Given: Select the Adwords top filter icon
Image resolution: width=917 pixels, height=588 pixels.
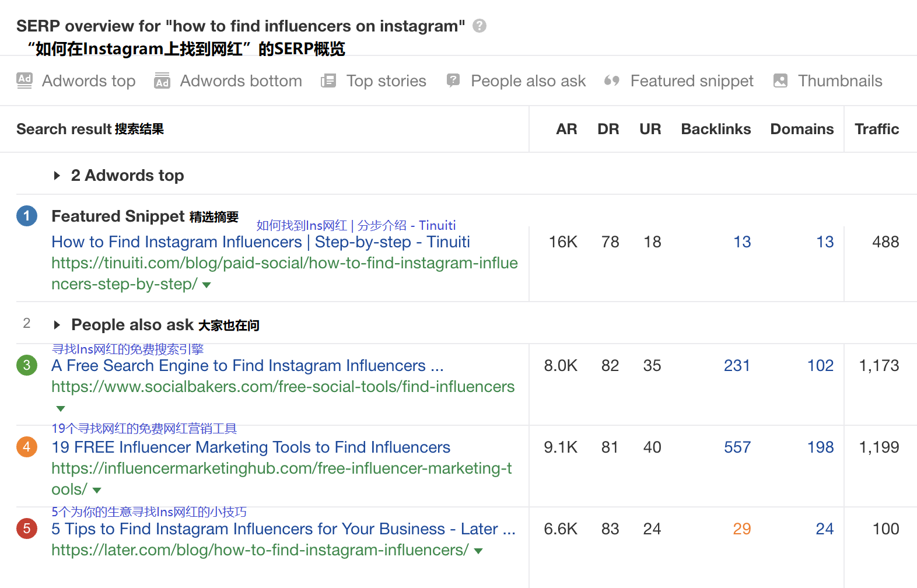Looking at the screenshot, I should [24, 80].
